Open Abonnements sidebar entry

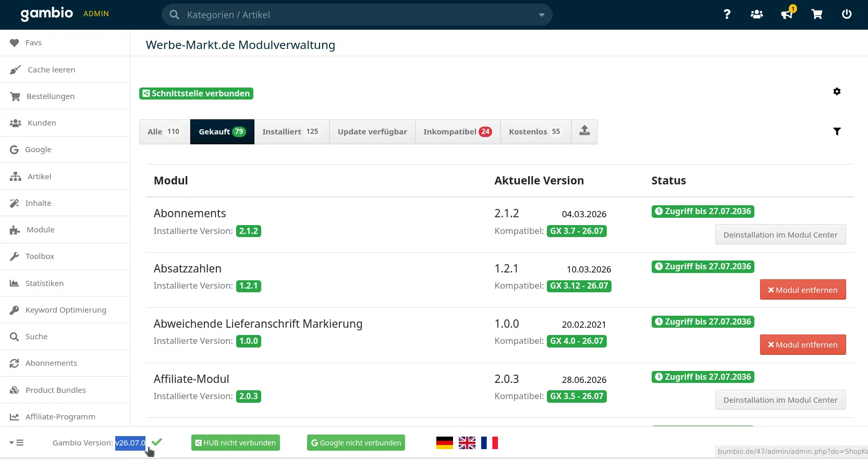[x=65, y=363]
